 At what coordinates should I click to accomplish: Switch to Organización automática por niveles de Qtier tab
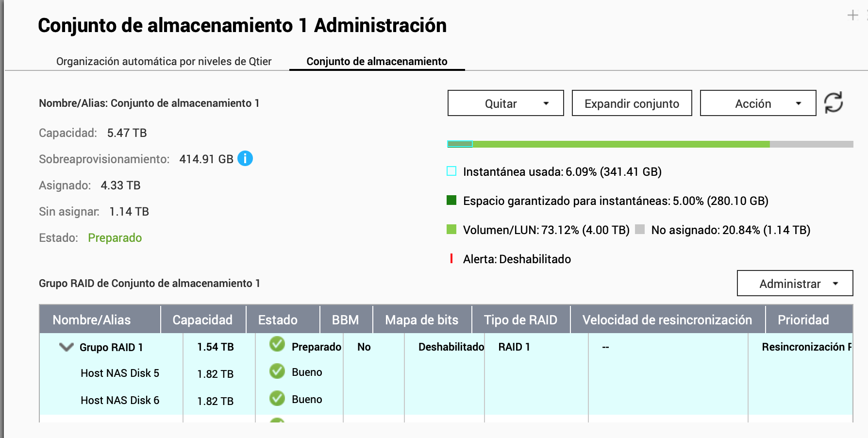click(x=164, y=61)
